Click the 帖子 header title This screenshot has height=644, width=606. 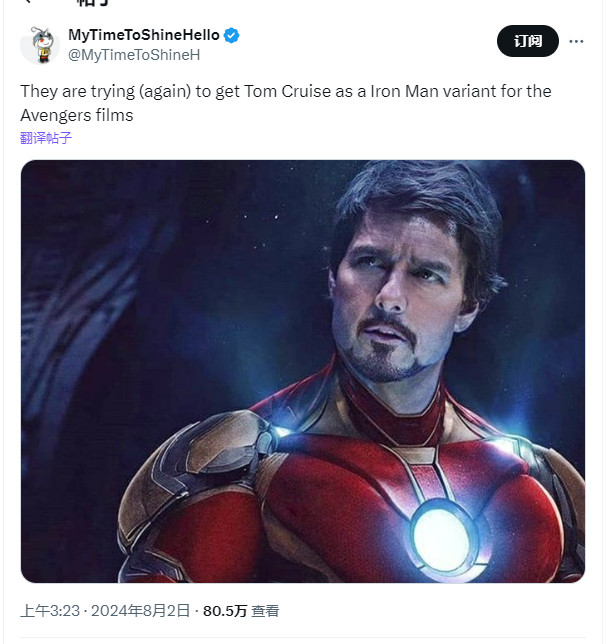92,4
